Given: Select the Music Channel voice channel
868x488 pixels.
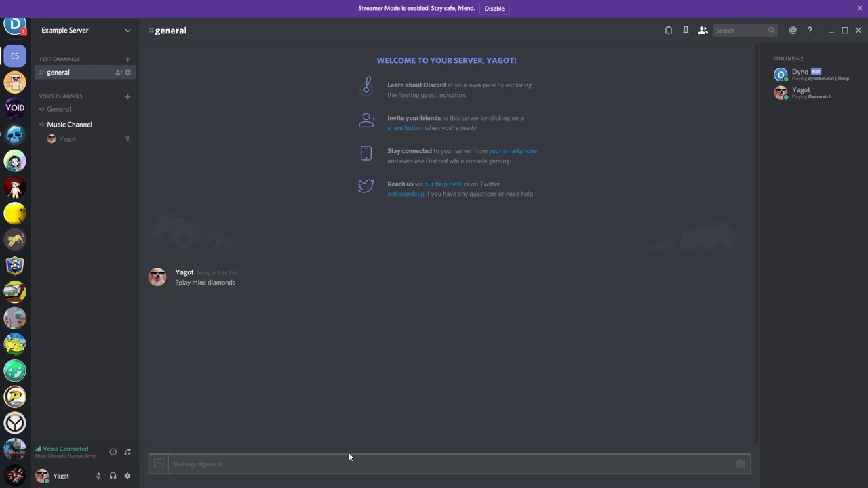Looking at the screenshot, I should (x=85, y=125).
